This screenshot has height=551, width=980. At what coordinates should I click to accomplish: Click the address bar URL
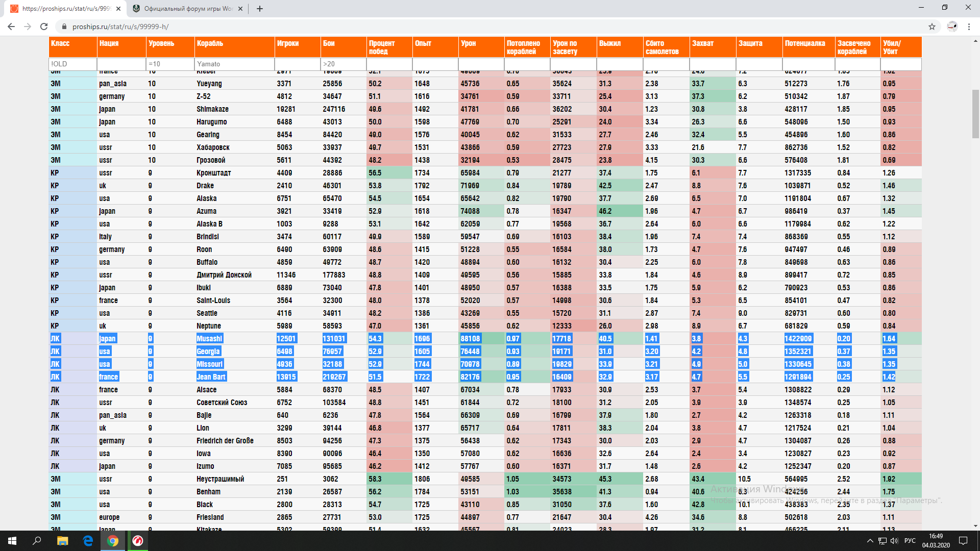[x=120, y=27]
